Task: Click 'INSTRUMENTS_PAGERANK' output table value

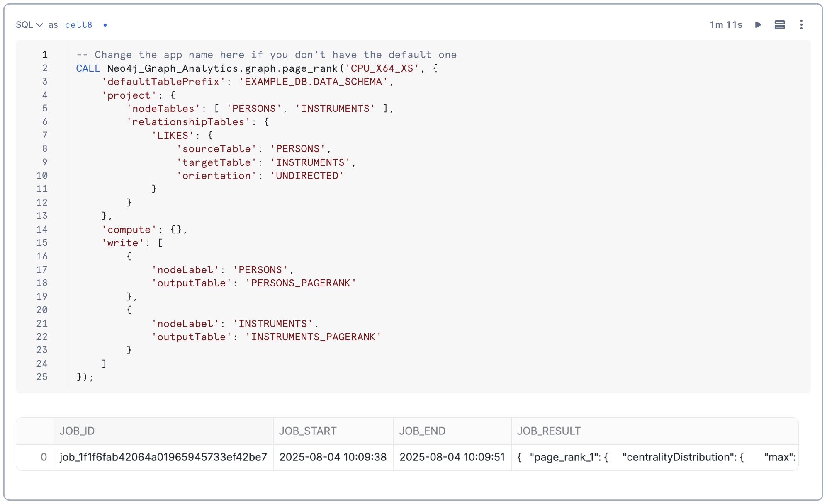Action: click(x=313, y=337)
